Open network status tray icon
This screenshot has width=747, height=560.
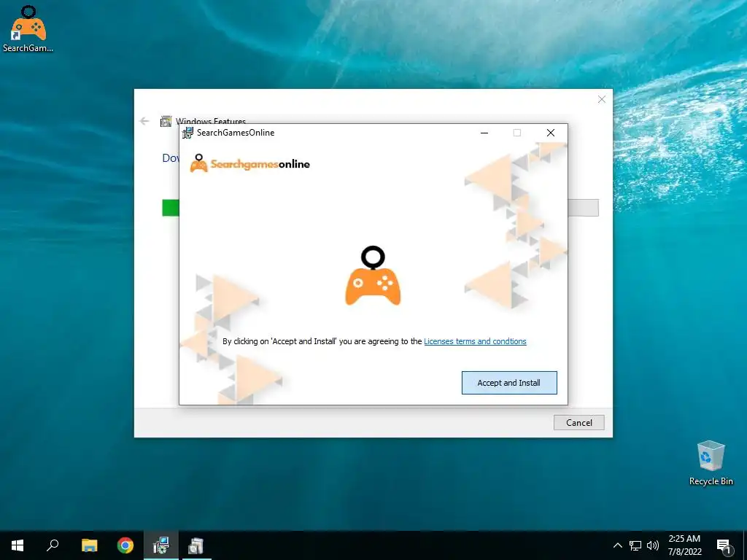635,545
